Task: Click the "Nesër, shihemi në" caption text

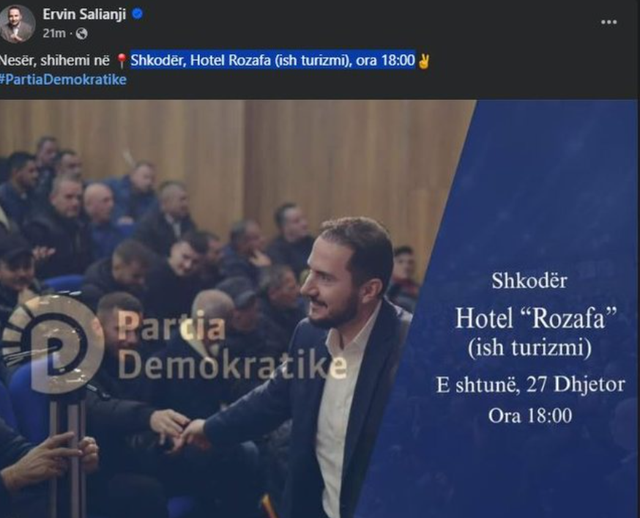Action: (x=55, y=60)
